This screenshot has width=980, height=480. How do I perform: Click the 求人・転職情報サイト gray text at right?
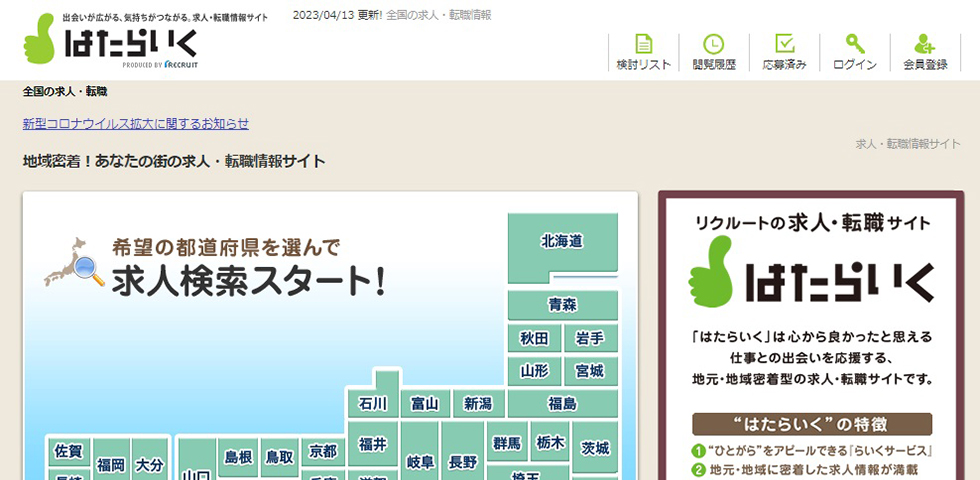908,144
